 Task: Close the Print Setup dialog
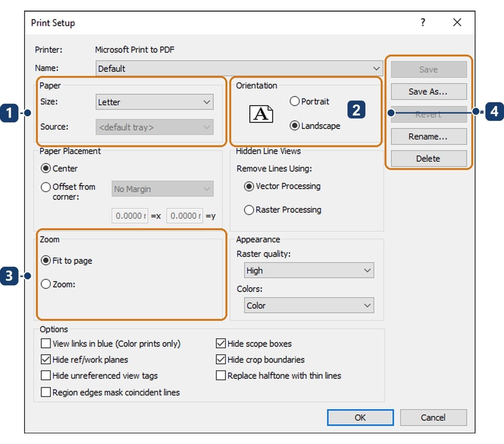pos(457,22)
